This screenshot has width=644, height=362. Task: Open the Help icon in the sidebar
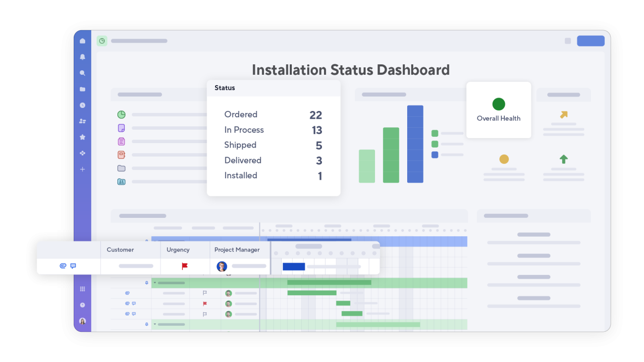[82, 305]
